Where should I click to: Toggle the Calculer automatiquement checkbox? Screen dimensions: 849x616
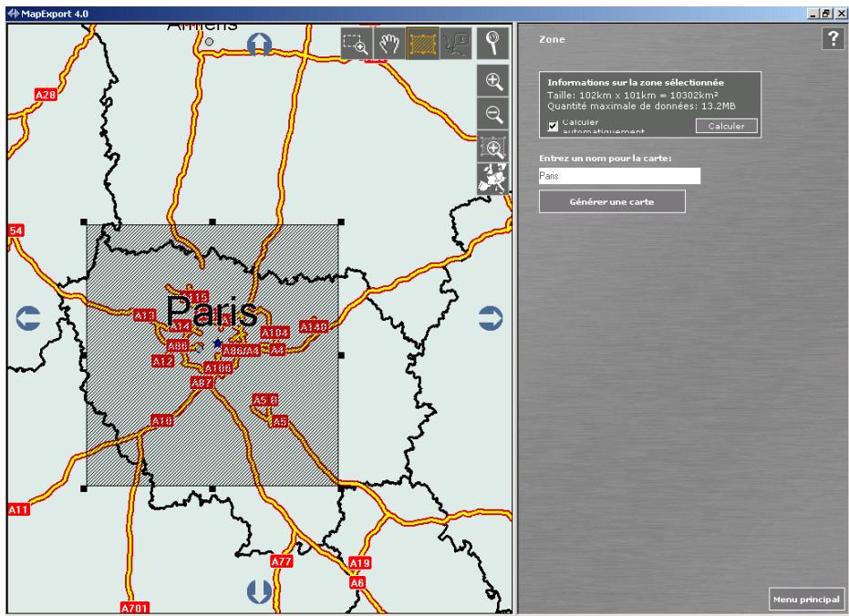553,126
